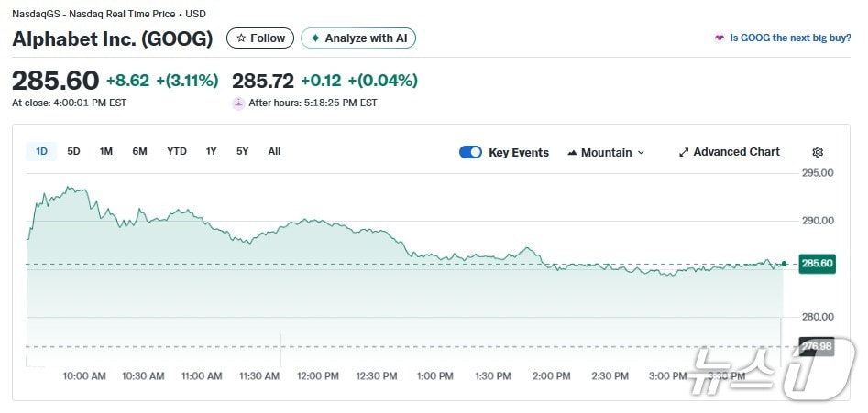Open chart settings gear icon
The image size is (868, 413).
click(x=818, y=152)
